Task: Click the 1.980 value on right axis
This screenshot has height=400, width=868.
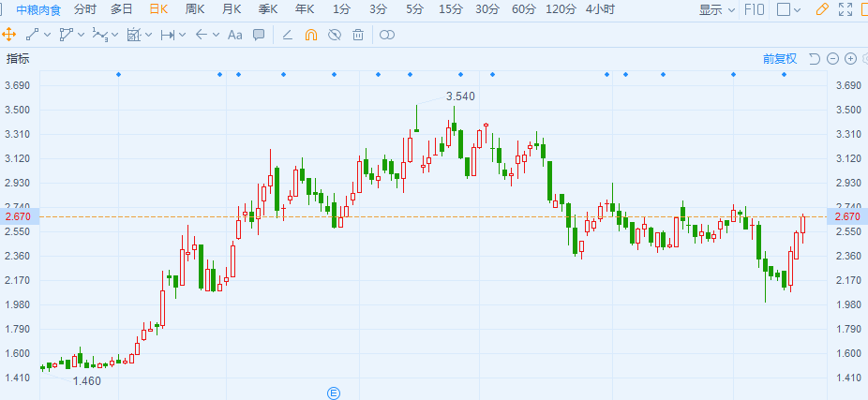Action: coord(849,304)
